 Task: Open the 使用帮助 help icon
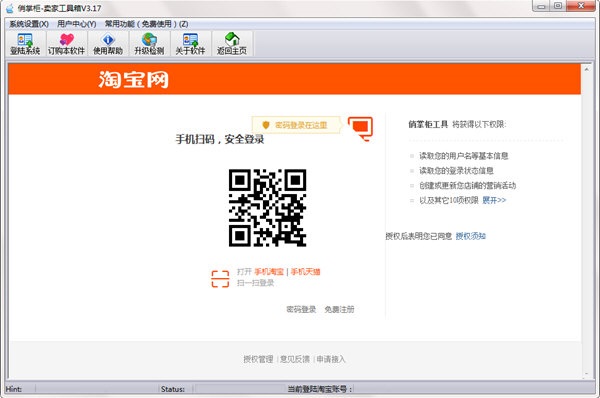(x=108, y=44)
